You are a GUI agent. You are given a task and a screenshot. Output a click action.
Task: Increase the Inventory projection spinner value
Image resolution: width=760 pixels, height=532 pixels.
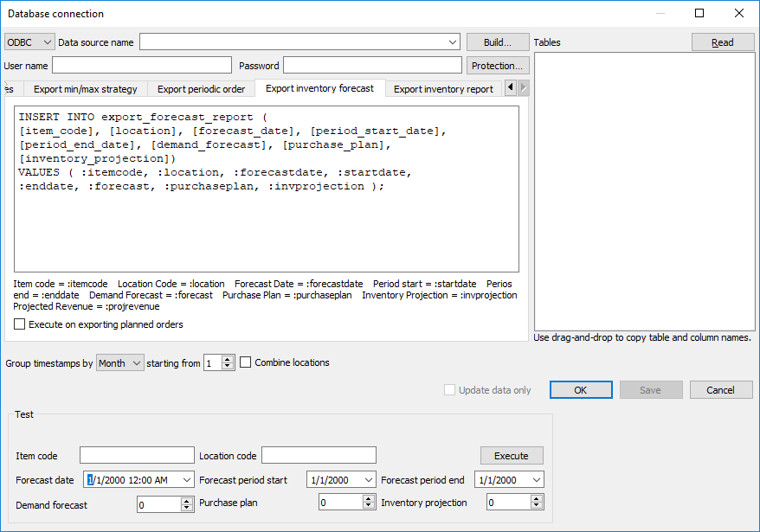(537, 498)
